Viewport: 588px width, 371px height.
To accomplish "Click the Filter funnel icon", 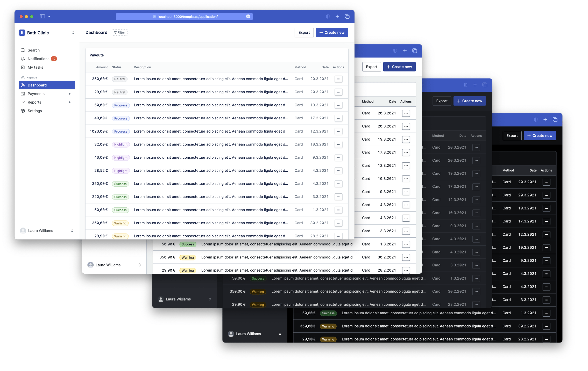I will (x=116, y=32).
